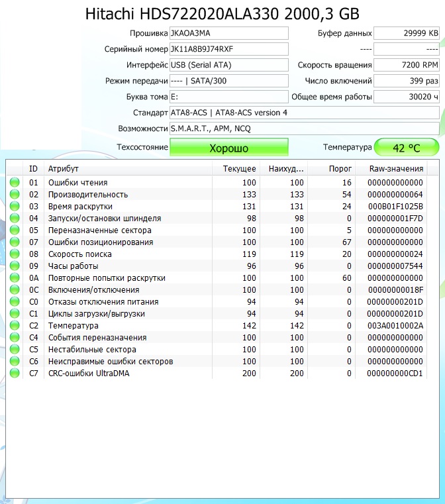The image size is (445, 504).
Task: Click the status icon for Отказы отключения питания
Action: [15, 301]
